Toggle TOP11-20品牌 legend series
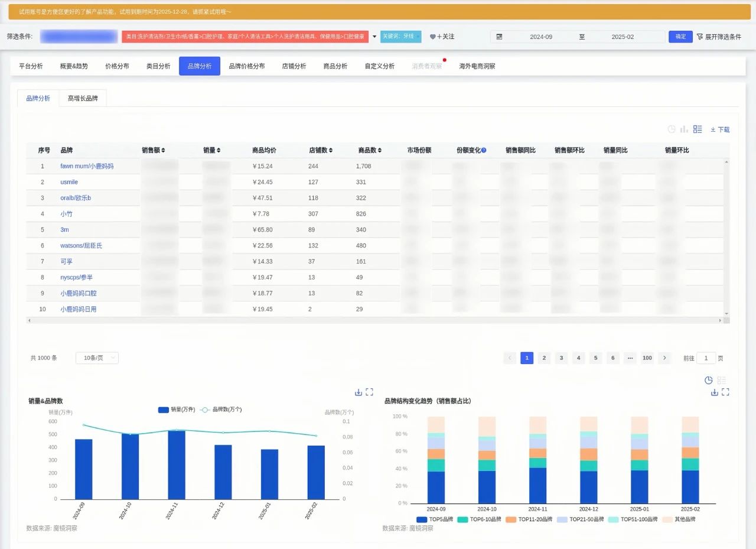The width and height of the screenshot is (756, 549). (529, 519)
